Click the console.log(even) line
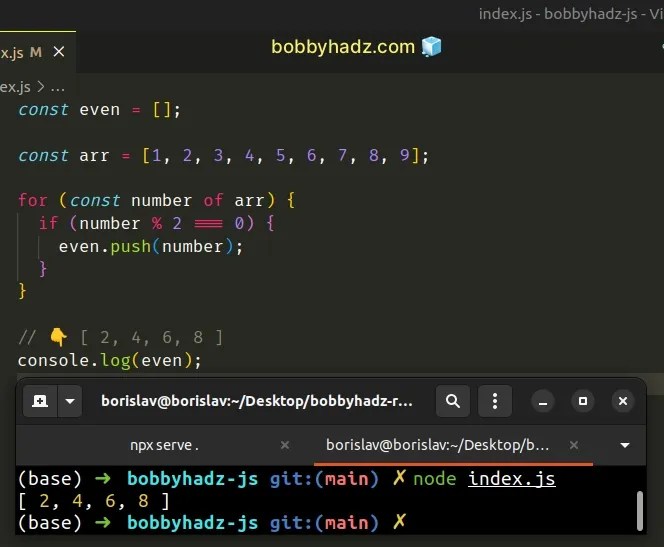The image size is (664, 547). coord(110,361)
